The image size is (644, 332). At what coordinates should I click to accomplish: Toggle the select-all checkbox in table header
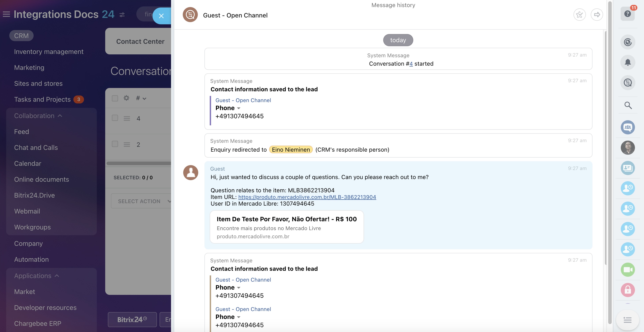(115, 98)
